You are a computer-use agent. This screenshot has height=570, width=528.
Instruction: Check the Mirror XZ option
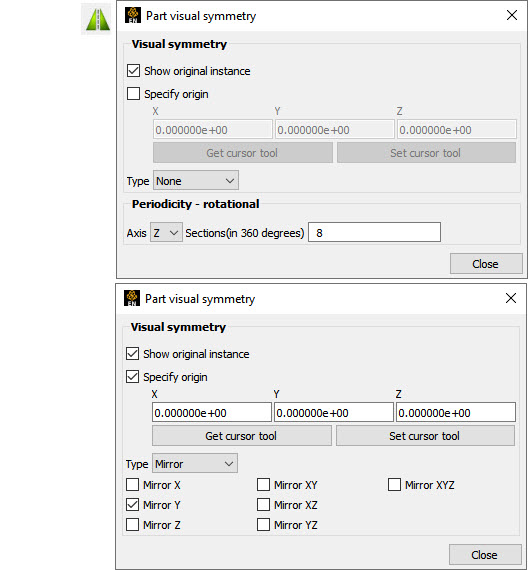[x=263, y=505]
